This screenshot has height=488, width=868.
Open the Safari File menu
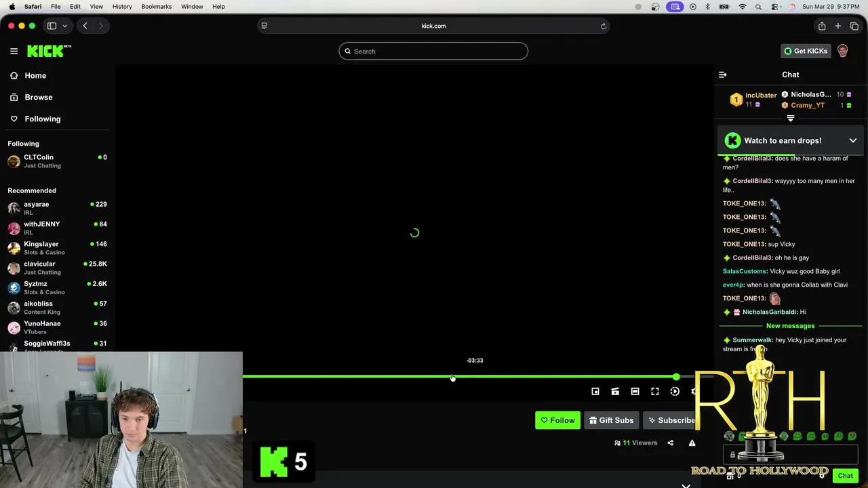(56, 6)
